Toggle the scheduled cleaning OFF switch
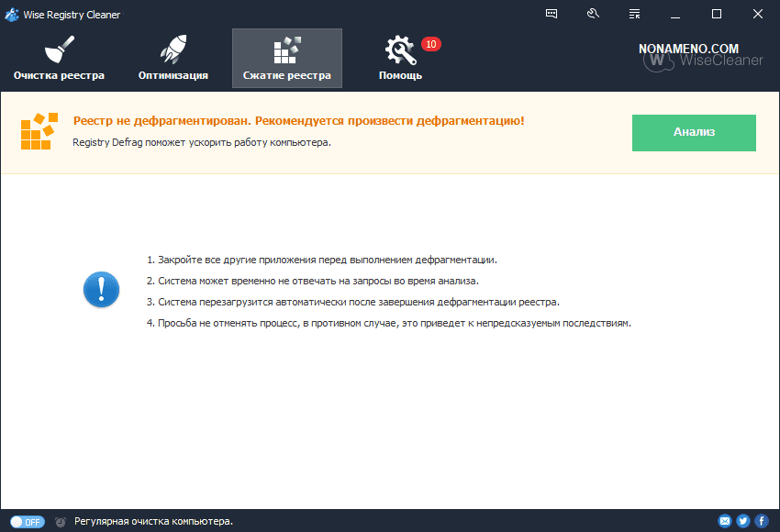The image size is (780, 532). tap(28, 521)
